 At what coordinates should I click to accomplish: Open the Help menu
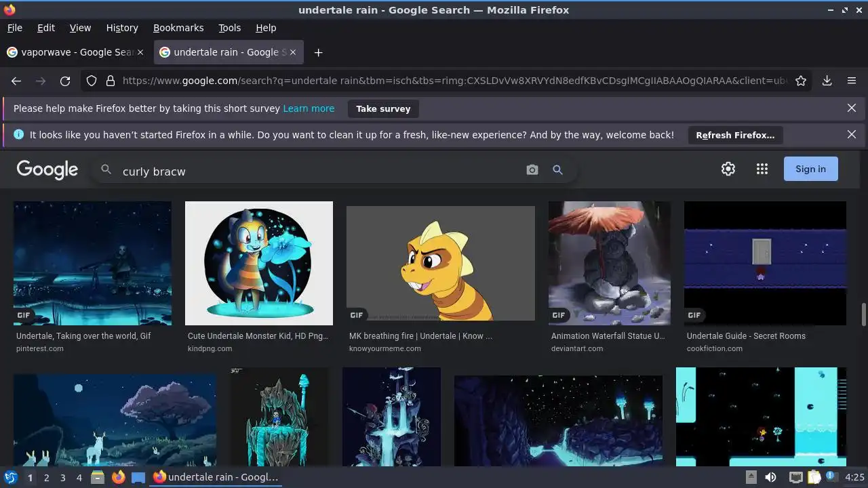(266, 28)
